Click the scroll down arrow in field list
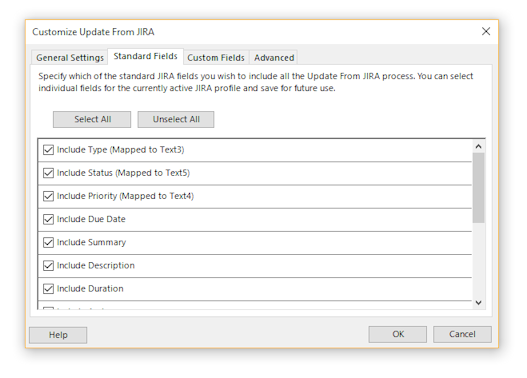This screenshot has width=527, height=378. pyautogui.click(x=479, y=303)
